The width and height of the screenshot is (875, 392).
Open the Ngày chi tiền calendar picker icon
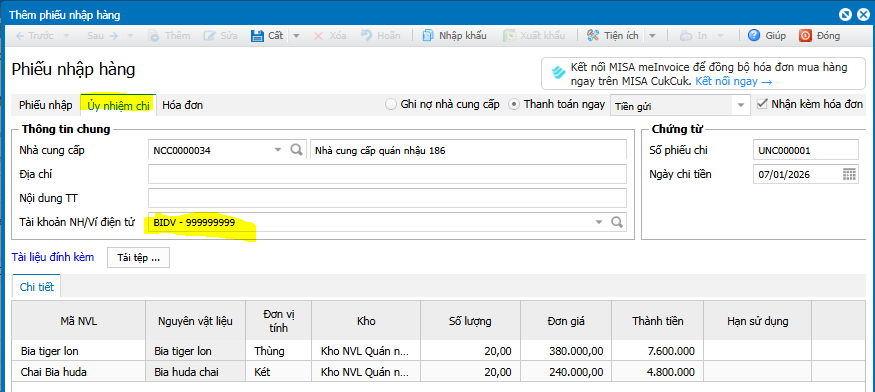tap(849, 174)
